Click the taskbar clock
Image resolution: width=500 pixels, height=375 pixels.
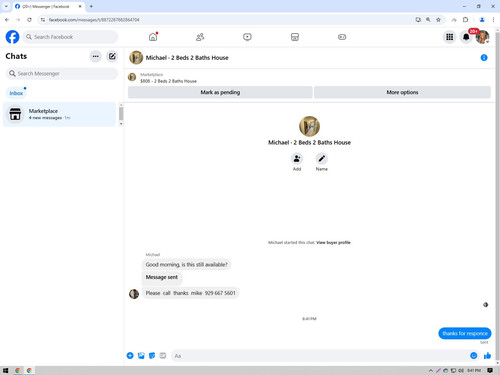tap(474, 370)
